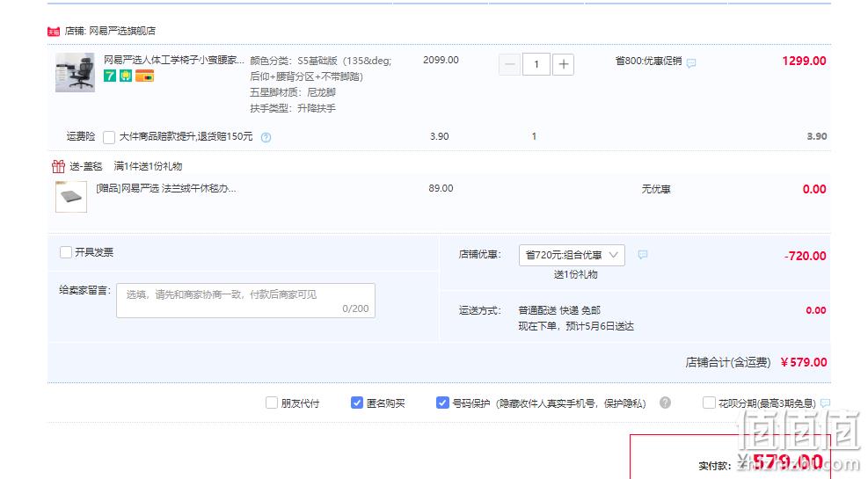Open the ergonomic chair product thumbnail
The width and height of the screenshot is (868, 479).
tap(75, 72)
